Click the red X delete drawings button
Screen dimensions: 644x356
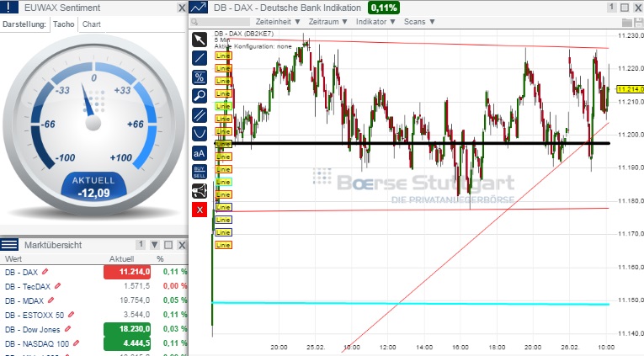tap(200, 210)
